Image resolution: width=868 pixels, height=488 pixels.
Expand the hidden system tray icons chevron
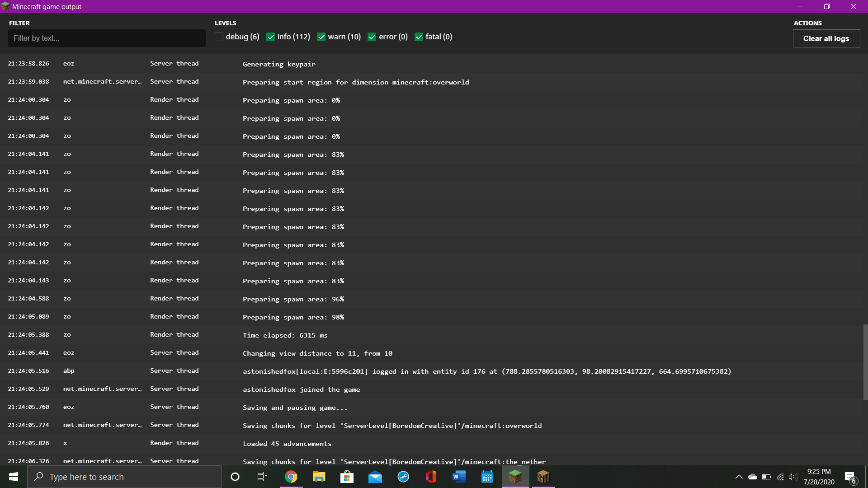click(x=739, y=477)
